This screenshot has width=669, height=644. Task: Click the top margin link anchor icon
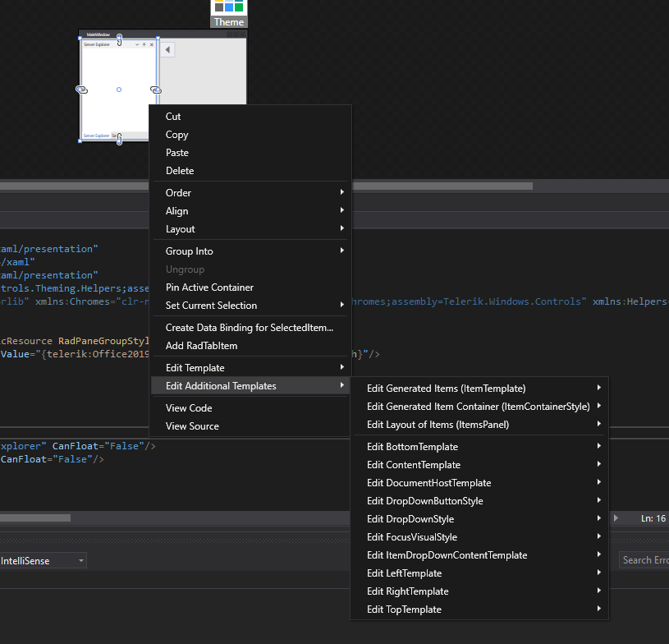pos(119,39)
